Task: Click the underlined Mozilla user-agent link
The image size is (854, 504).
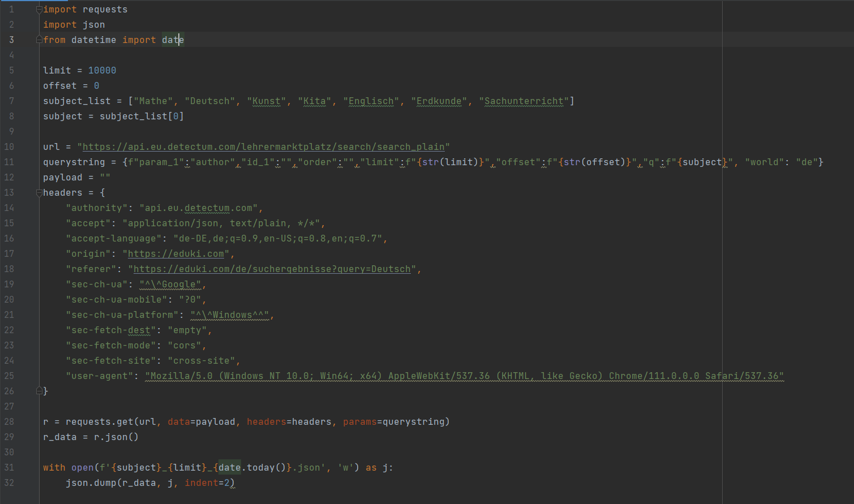Action: [x=464, y=376]
